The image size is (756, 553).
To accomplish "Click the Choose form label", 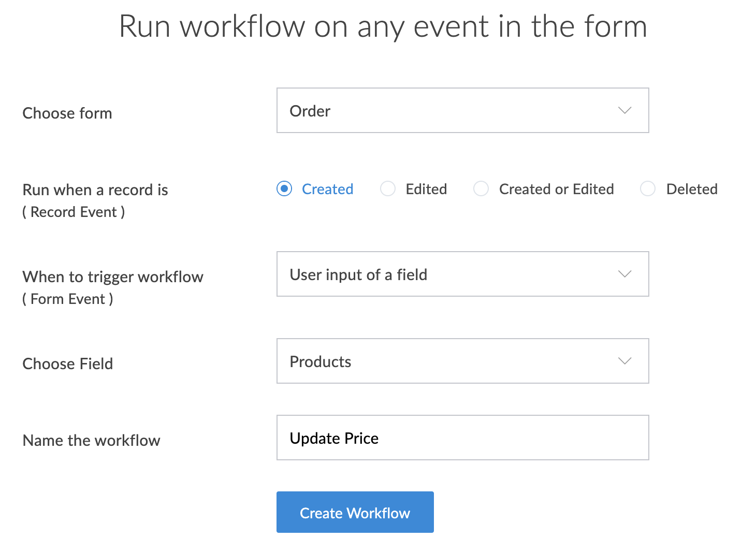I will 67,113.
